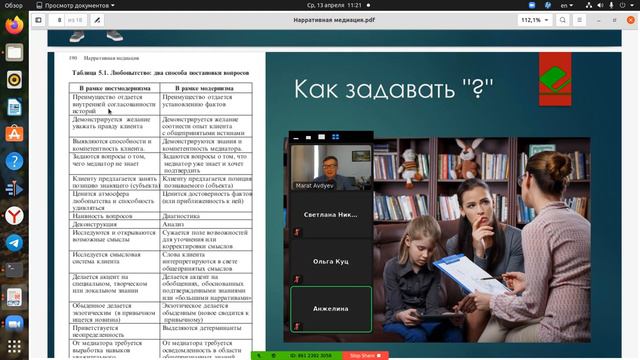Switch to the document viewer dock icon
This screenshot has height=360, width=640.
click(14, 297)
